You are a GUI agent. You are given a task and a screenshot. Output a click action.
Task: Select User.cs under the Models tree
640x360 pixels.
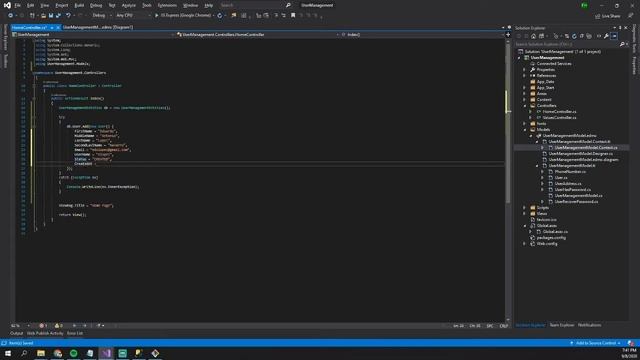[561, 178]
